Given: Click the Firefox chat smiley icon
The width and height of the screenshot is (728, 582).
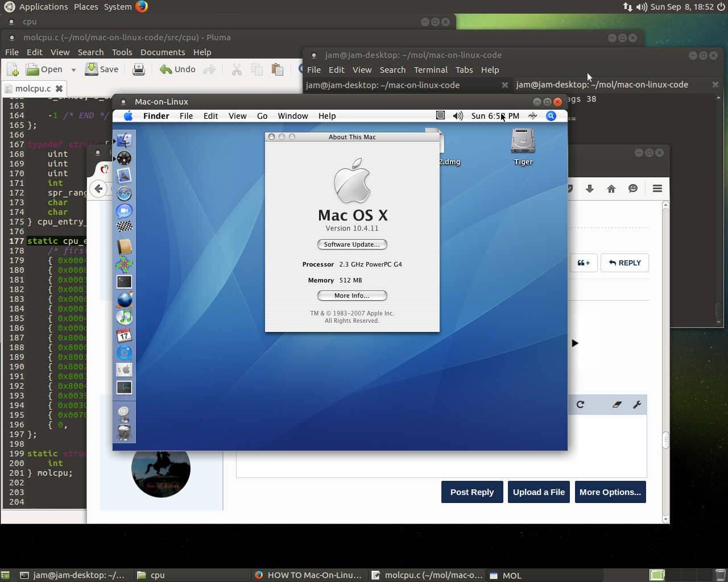Looking at the screenshot, I should (x=633, y=189).
